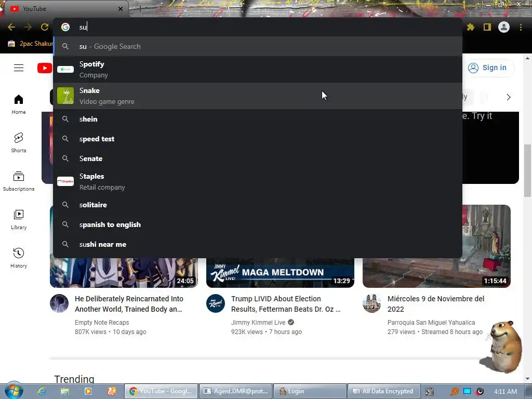Open the MAGA MELTDOWN Kimmel thumbnail
Image resolution: width=532 pixels, height=399 pixels.
(280, 273)
